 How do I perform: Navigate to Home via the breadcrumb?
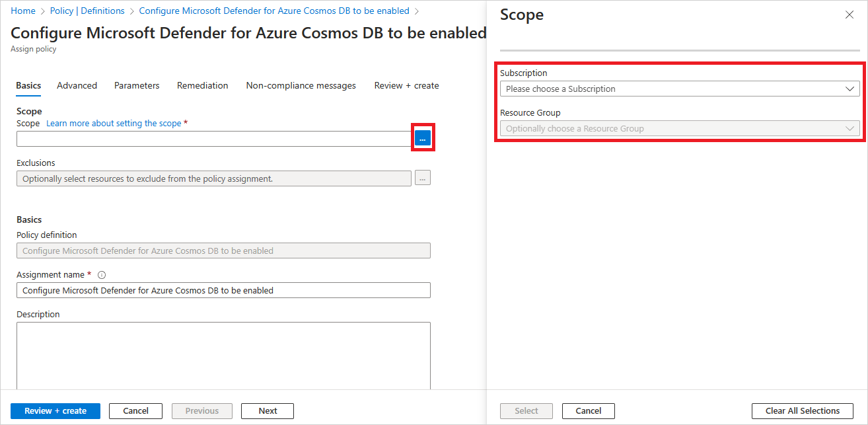pyautogui.click(x=23, y=10)
